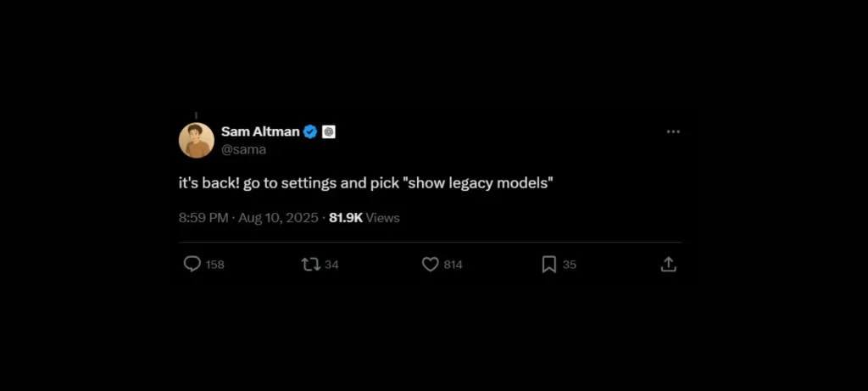Viewport: 868px width, 391px height.
Task: Open the Sam Altman display name link
Action: point(259,131)
